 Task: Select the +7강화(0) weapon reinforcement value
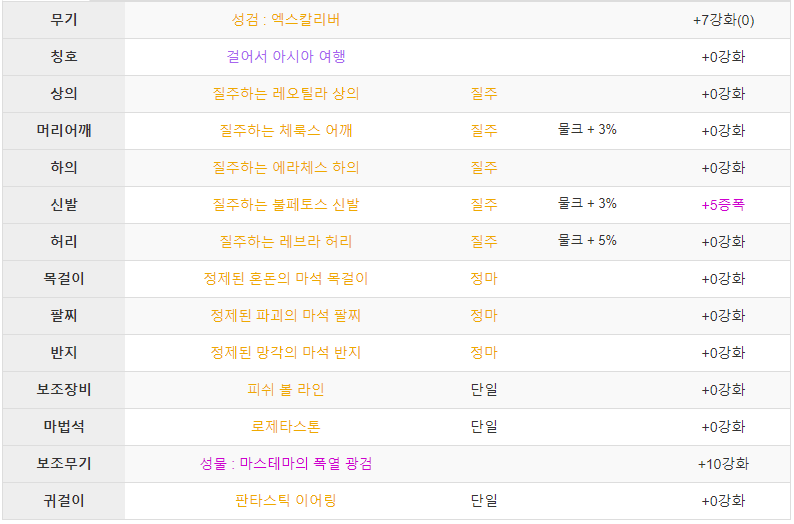(723, 20)
